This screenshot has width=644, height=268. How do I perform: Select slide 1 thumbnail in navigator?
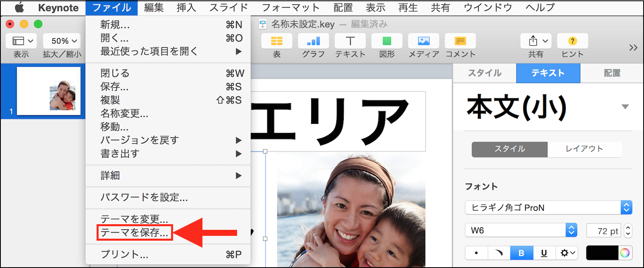[49, 91]
